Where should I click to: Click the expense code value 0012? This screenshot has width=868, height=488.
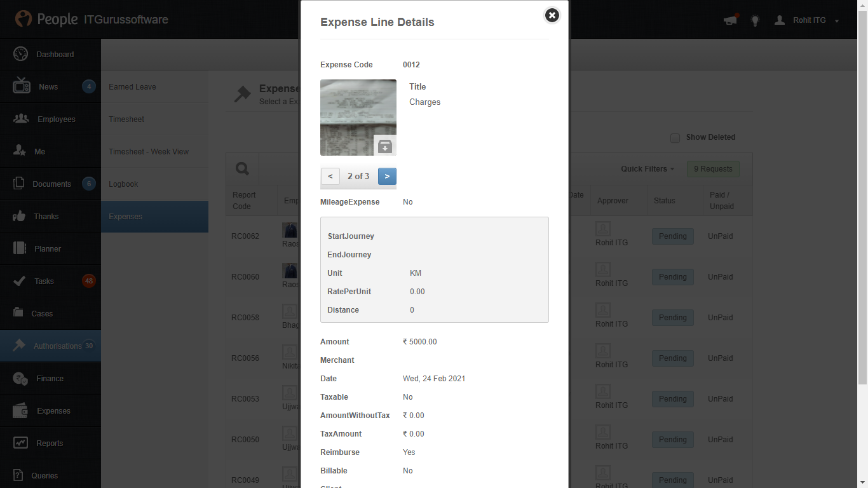tap(411, 65)
